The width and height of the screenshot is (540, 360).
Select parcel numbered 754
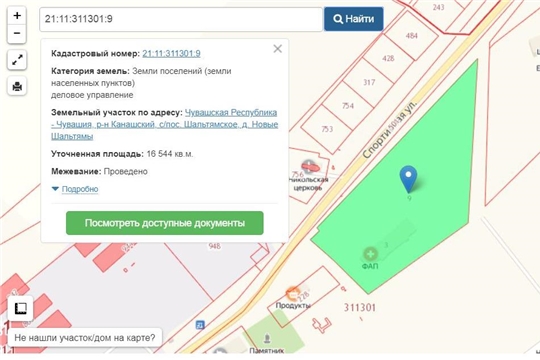pyautogui.click(x=347, y=106)
